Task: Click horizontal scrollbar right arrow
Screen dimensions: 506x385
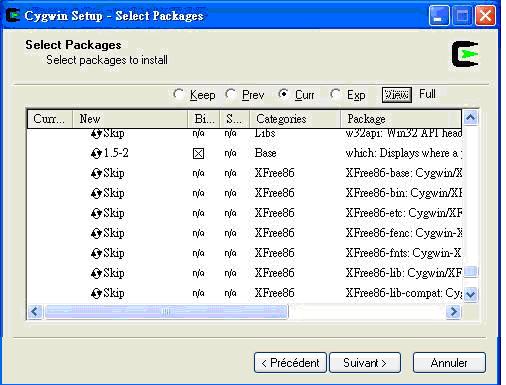Action: point(454,312)
